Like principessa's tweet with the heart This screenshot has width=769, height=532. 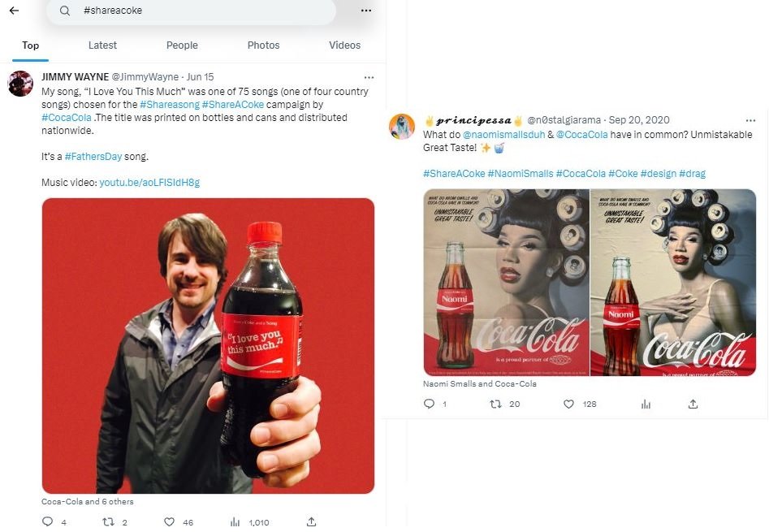(x=568, y=404)
